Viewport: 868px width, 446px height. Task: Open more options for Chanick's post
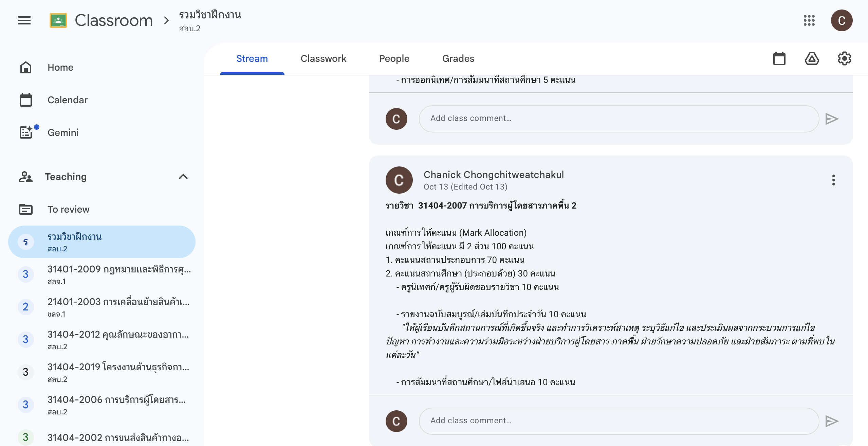[833, 180]
